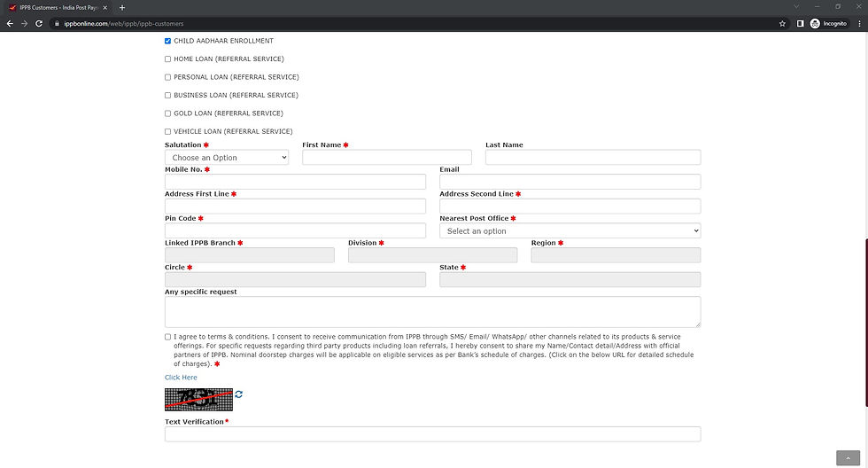Open Nearest Post Office dropdown
The height and width of the screenshot is (468, 868).
pos(570,231)
